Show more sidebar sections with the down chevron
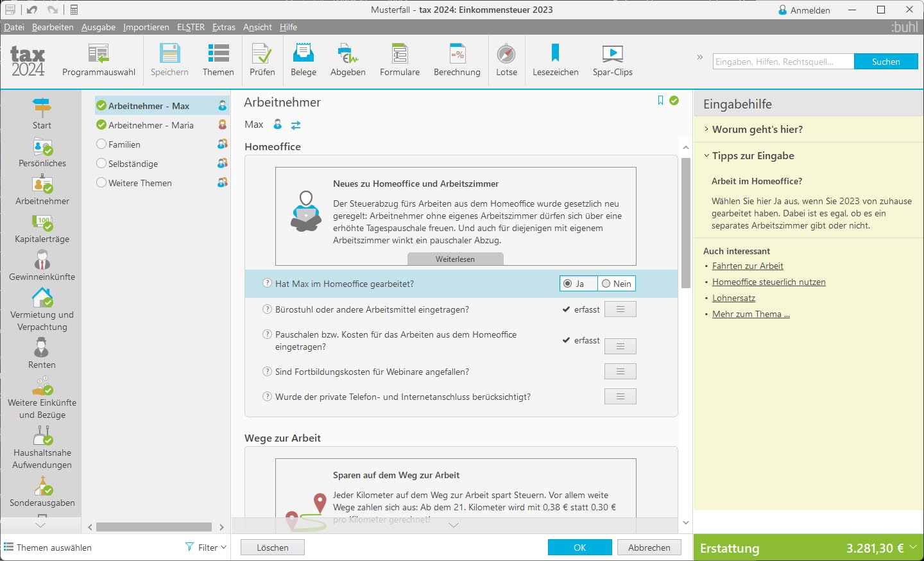The height and width of the screenshot is (561, 924). (x=40, y=525)
